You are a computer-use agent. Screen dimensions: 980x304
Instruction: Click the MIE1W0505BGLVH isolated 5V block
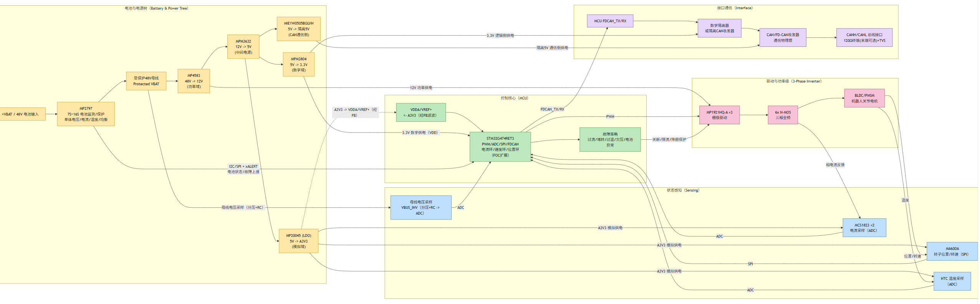coord(298,29)
